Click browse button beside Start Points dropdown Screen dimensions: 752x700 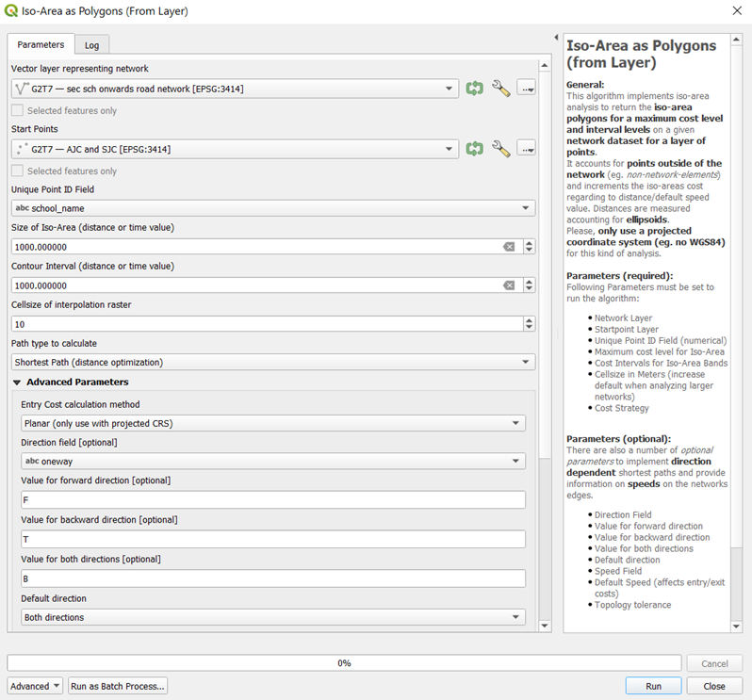[x=526, y=149]
